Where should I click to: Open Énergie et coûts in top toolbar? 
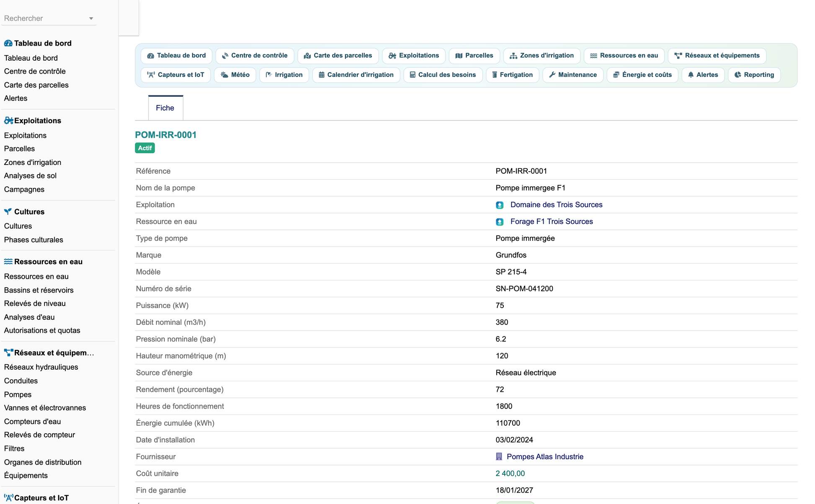click(x=642, y=75)
